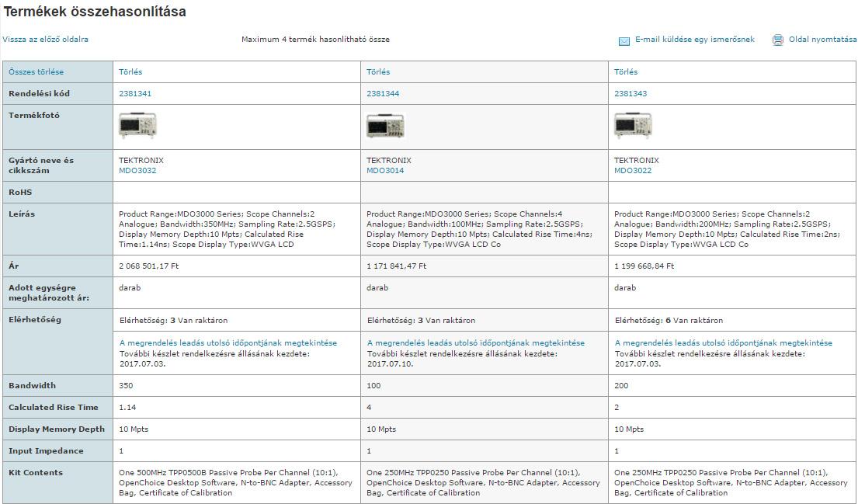
Task: Click TEKTRONIX name above MDO3014
Action: [389, 160]
